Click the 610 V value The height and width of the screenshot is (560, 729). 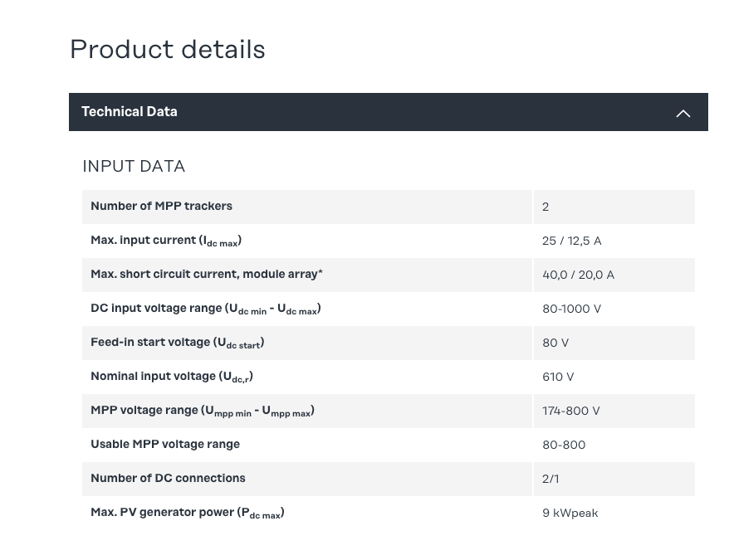pyautogui.click(x=558, y=377)
